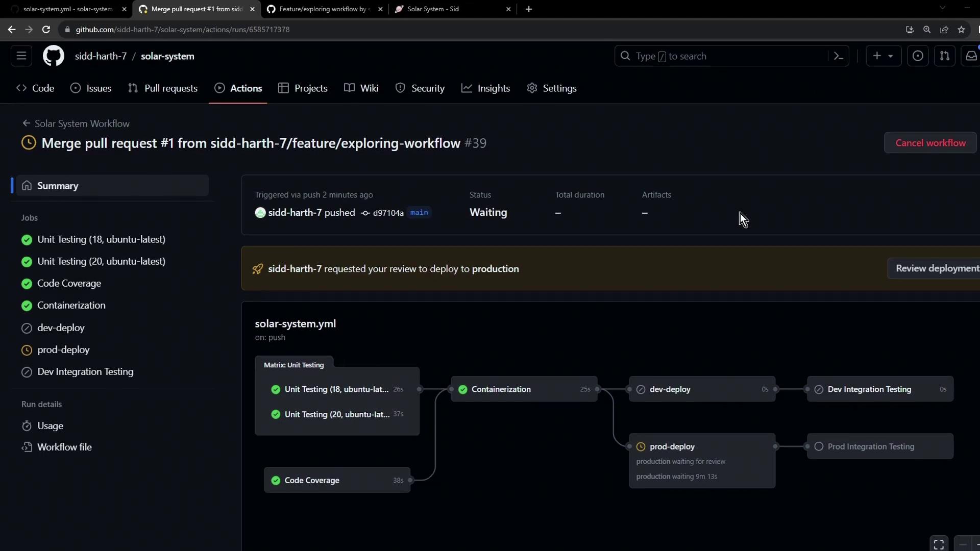Enter fullscreen on the workflow graph
This screenshot has height=551, width=980.
point(939,544)
